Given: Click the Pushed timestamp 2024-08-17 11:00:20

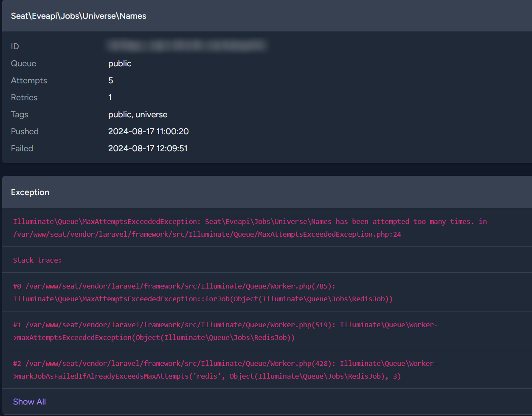Looking at the screenshot, I should click(148, 131).
